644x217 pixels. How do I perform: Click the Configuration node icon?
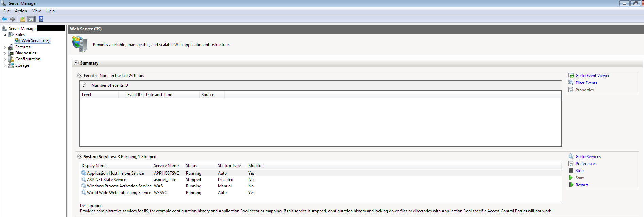tap(11, 59)
